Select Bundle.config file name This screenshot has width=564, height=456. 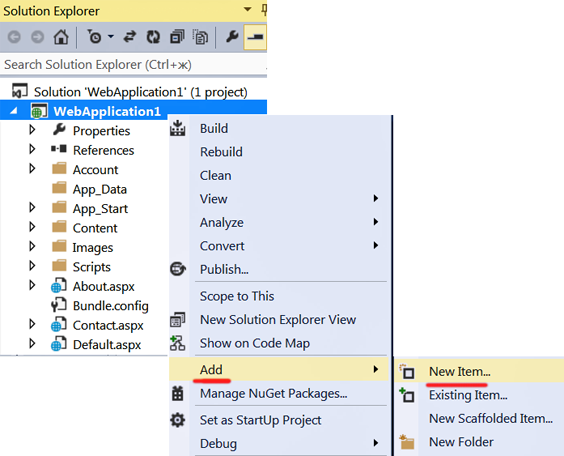[x=110, y=306]
